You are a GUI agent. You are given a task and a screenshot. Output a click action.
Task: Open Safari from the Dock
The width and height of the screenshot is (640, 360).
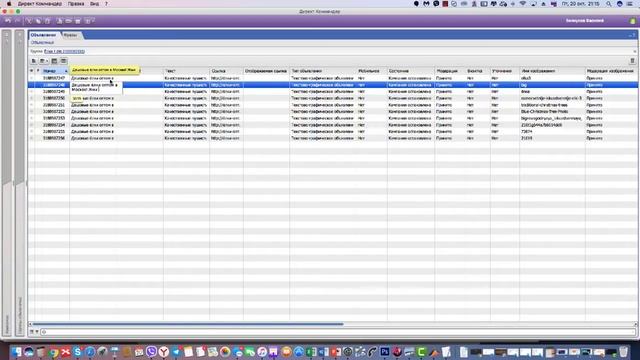coord(90,352)
